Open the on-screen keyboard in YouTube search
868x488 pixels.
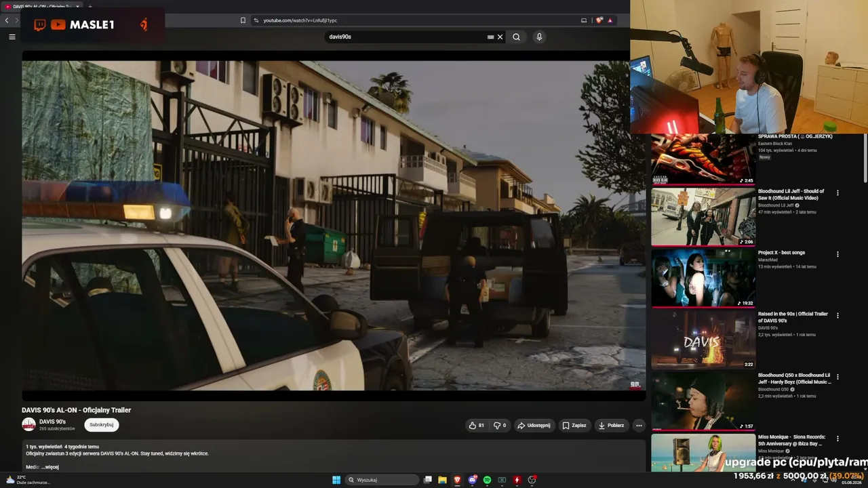click(490, 37)
